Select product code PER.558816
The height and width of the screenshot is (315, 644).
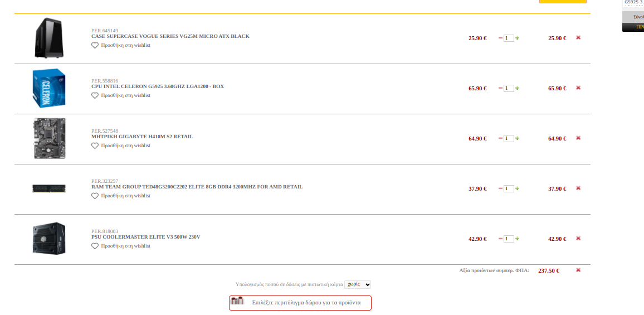tap(105, 81)
